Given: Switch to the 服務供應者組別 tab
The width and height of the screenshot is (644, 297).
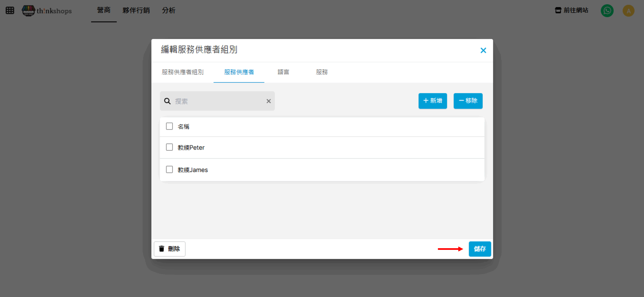Looking at the screenshot, I should (182, 72).
